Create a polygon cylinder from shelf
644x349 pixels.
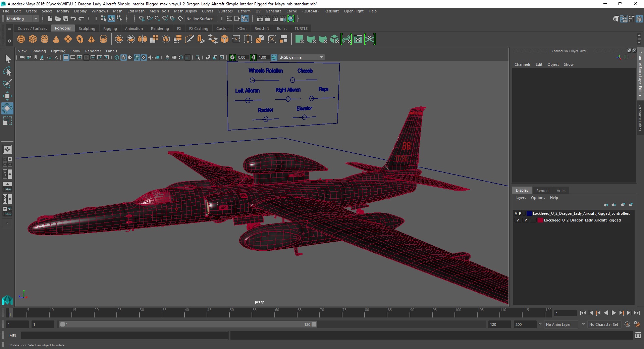[45, 39]
